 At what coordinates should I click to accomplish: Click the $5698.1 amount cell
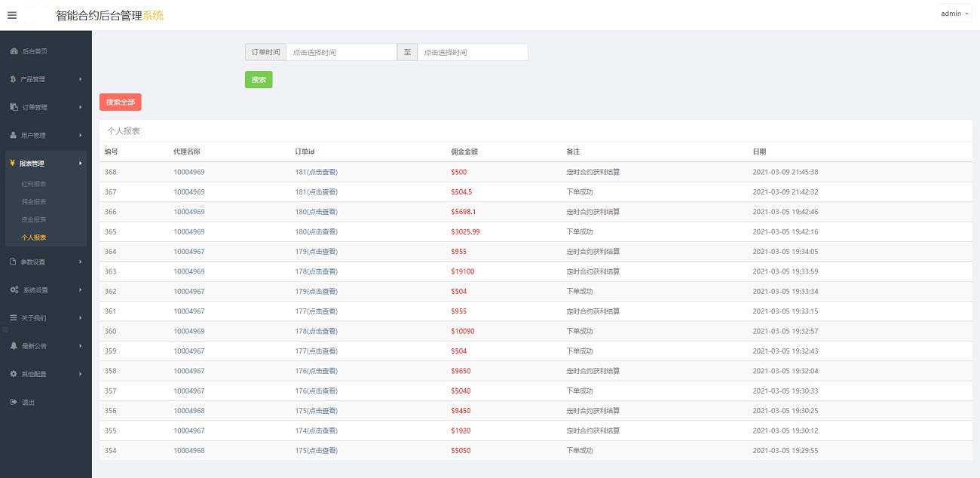point(464,212)
